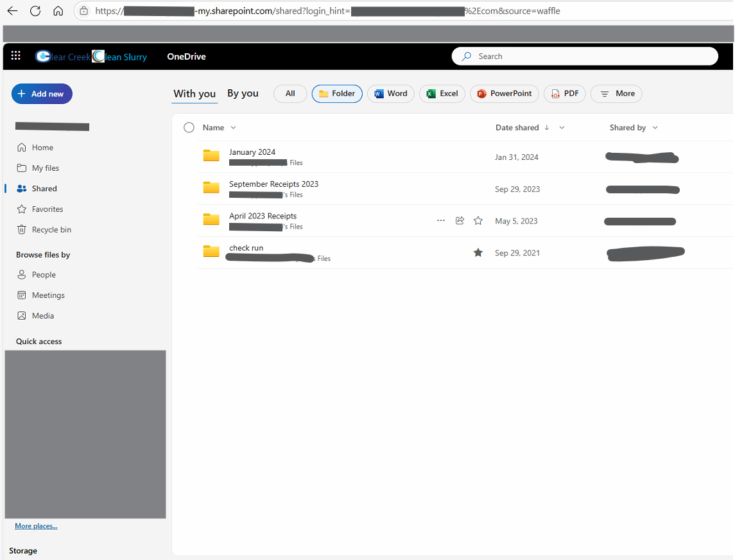Open My files in the sidebar
Screen dimensions: 735x560
pos(38,168)
